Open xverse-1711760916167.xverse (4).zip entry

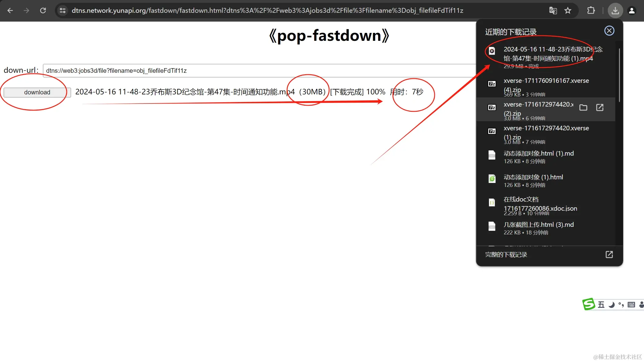546,85
